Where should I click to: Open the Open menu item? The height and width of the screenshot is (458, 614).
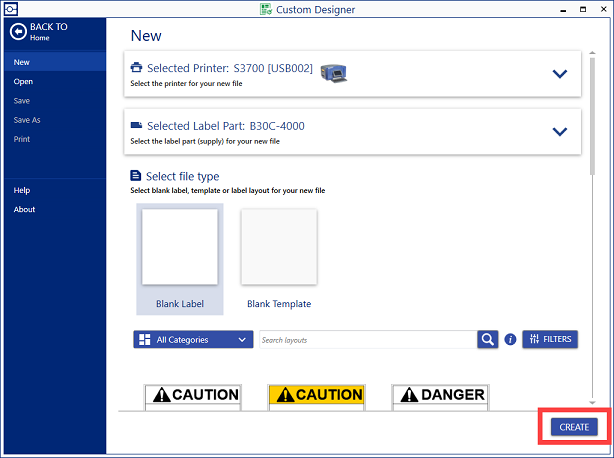(23, 82)
